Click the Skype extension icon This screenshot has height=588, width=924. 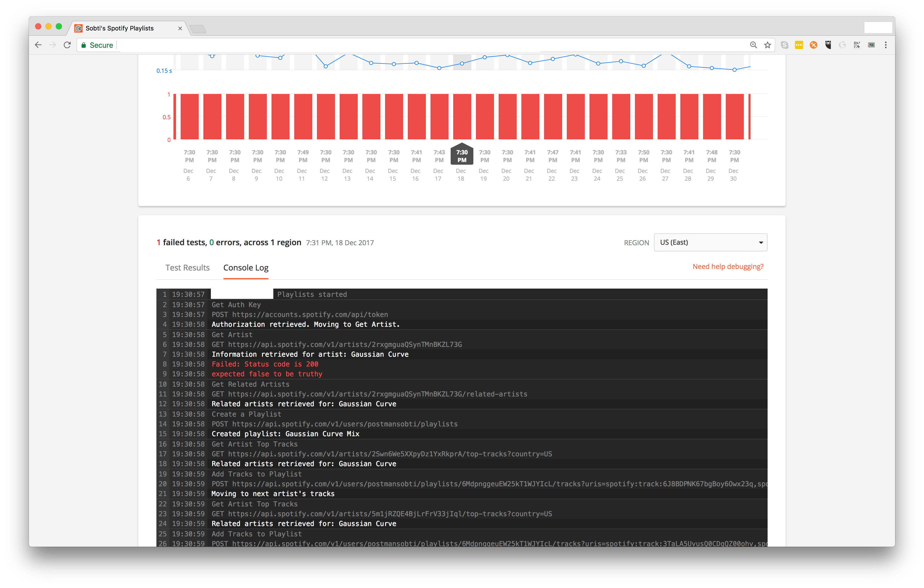[x=784, y=45]
